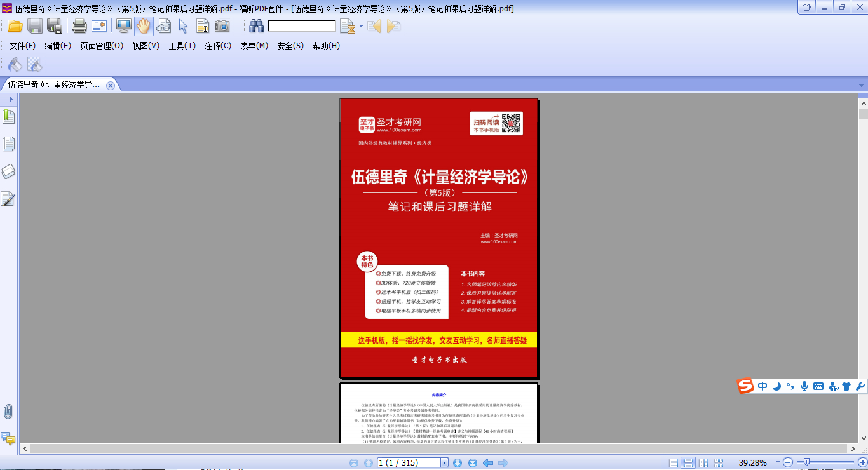Screen dimensions: 868x470
Task: Click the zoom in plus button
Action: point(862,462)
